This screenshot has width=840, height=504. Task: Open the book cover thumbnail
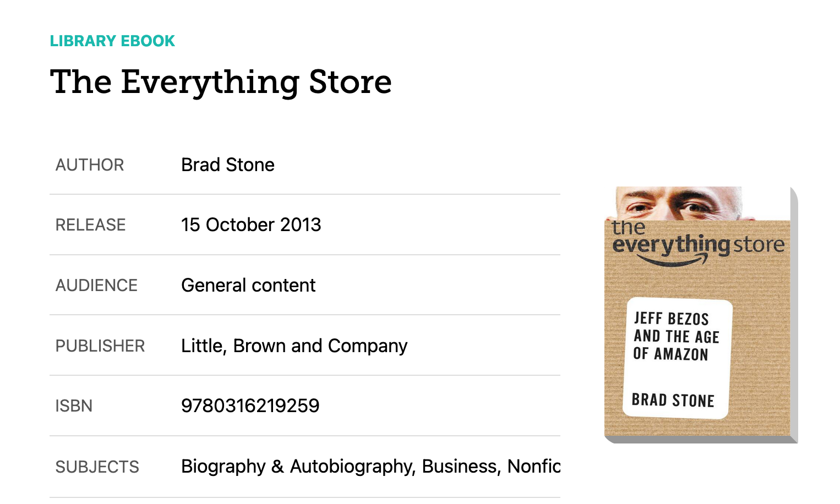tap(701, 315)
